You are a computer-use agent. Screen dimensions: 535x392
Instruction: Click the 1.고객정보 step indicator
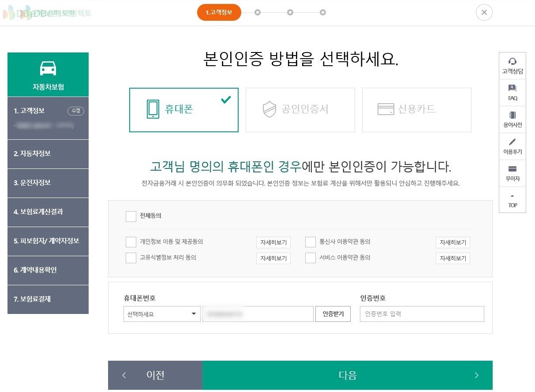pos(219,12)
